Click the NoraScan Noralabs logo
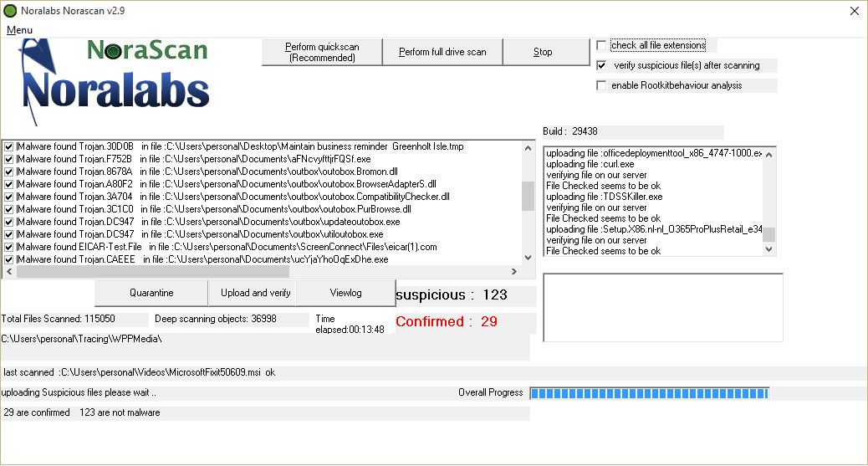Viewport: 868px width, 466px height. point(115,82)
